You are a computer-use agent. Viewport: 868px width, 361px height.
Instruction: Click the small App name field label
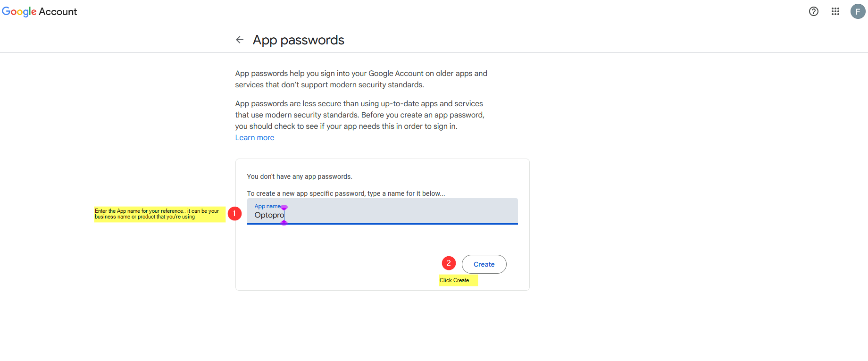click(x=267, y=206)
